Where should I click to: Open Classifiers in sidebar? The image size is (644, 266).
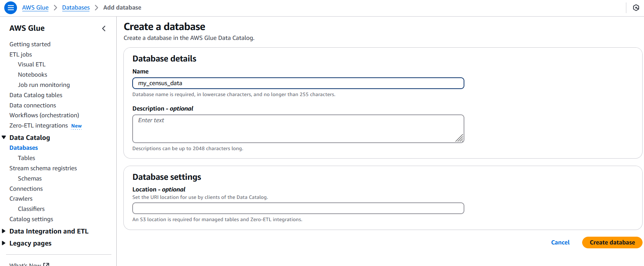point(31,209)
